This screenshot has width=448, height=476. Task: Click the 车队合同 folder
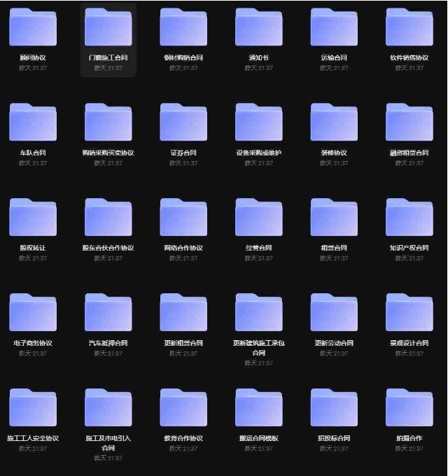coord(33,123)
